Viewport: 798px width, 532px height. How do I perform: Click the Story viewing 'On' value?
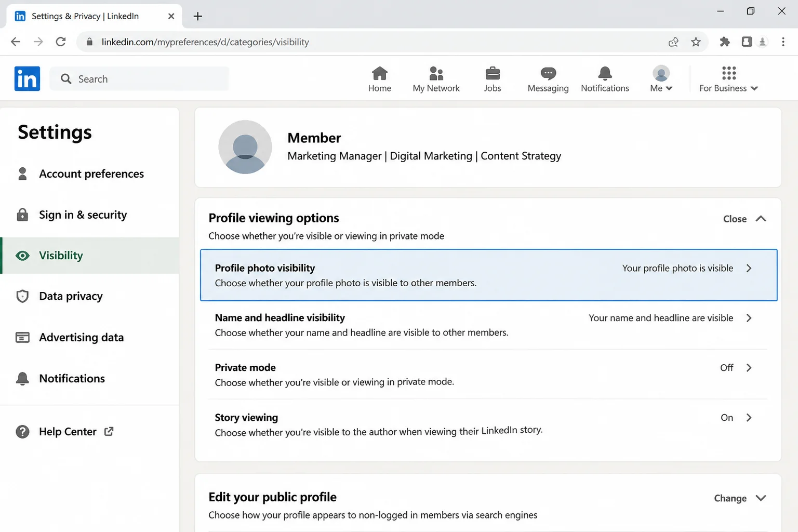click(x=727, y=418)
